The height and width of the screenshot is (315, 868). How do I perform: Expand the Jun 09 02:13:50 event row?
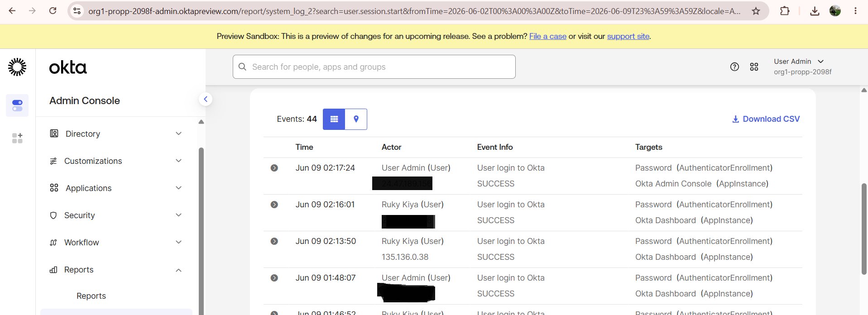click(x=274, y=241)
